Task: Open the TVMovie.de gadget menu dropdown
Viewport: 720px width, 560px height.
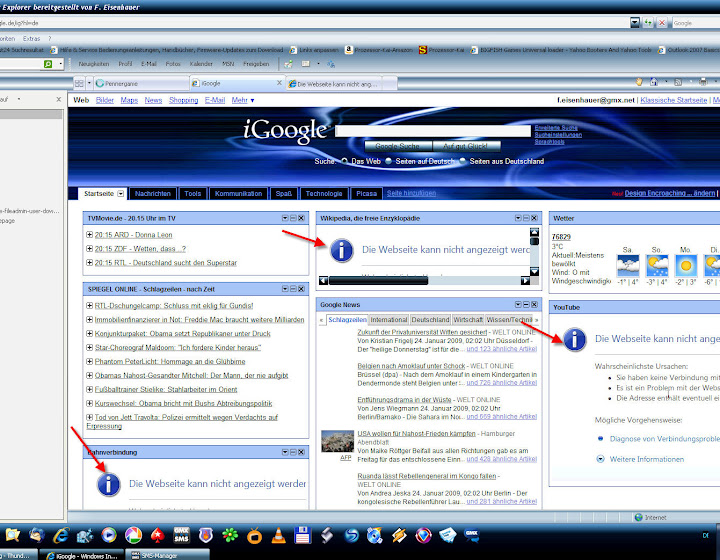Action: (x=285, y=218)
